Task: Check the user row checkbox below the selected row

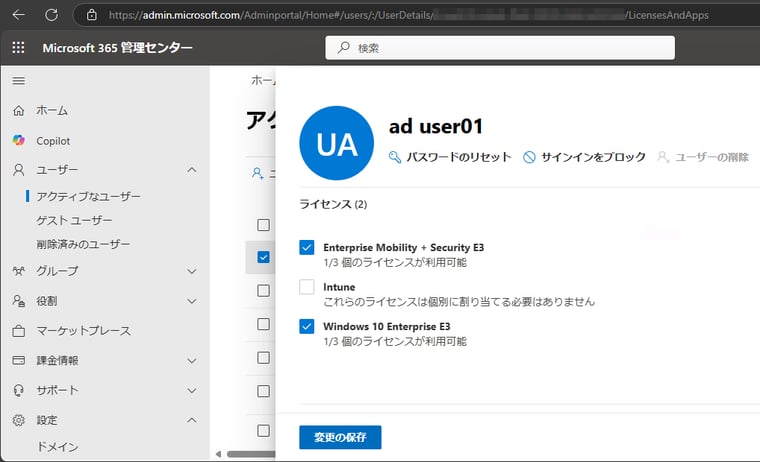Action: pos(263,291)
